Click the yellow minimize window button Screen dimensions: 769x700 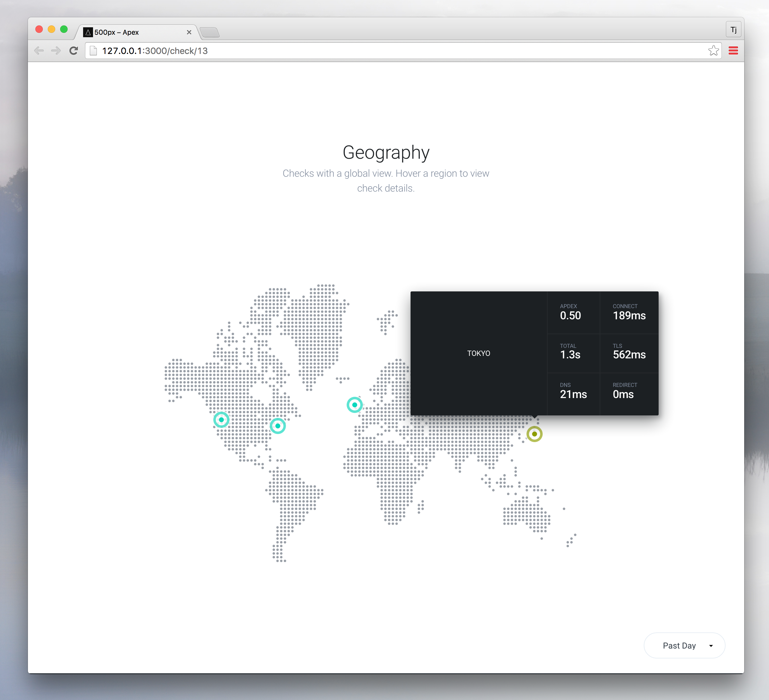[x=51, y=29]
